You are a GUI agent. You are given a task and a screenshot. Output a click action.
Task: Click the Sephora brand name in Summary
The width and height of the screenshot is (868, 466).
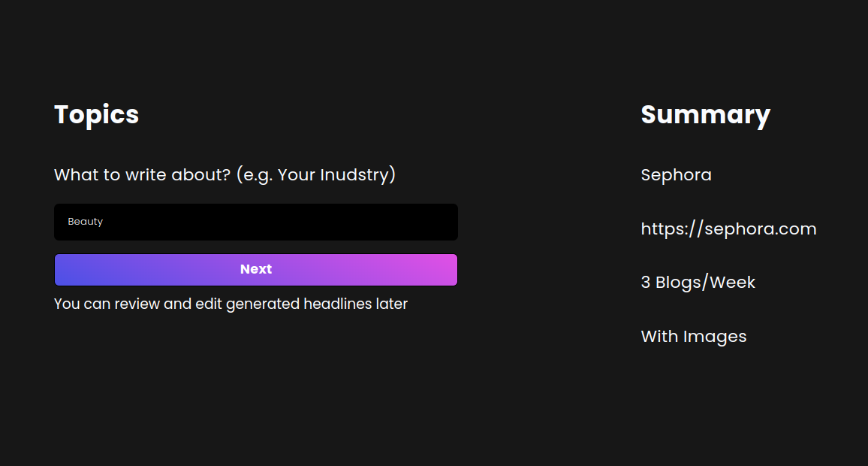pos(676,175)
